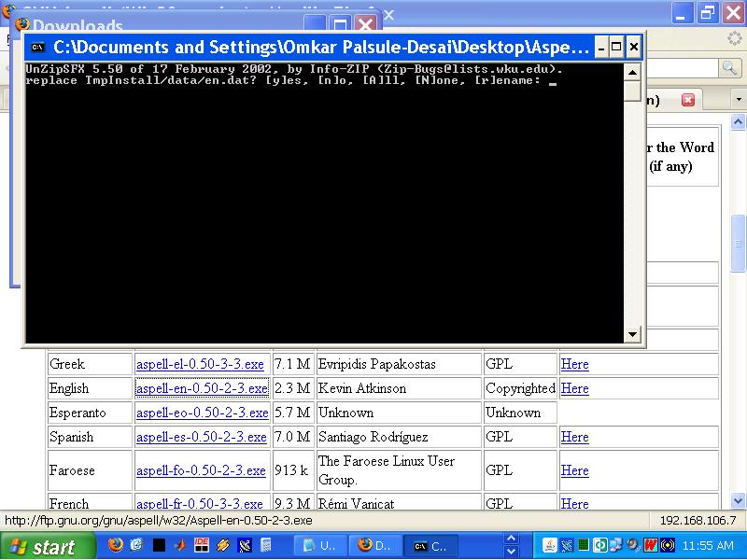Click the Command Prompt scrollbar down arrow

click(632, 334)
